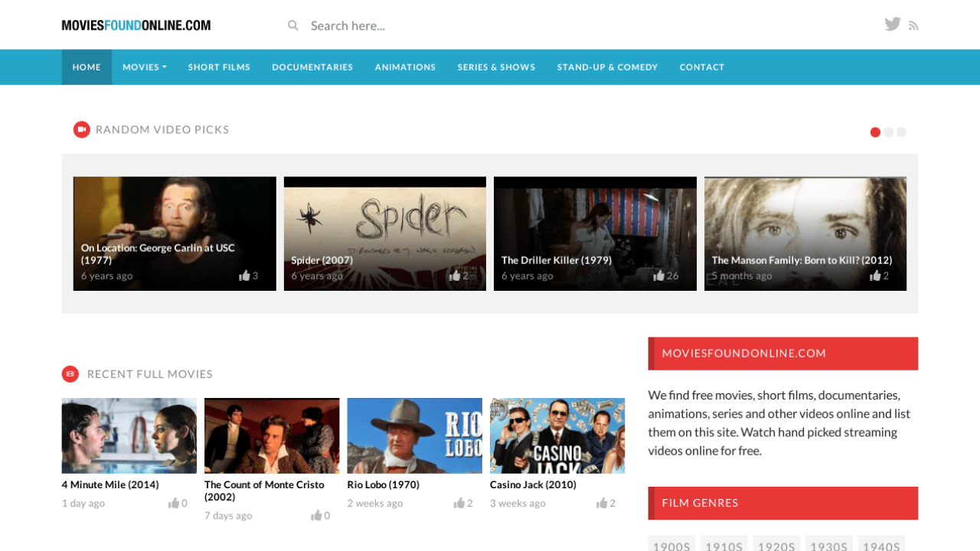Viewport: 980px width, 551px height.
Task: Like the George Carlin at USC video
Action: [x=244, y=275]
